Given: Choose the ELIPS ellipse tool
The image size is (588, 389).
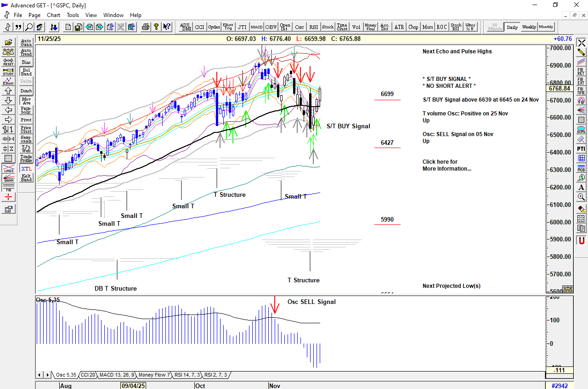Looking at the screenshot, I should 581,129.
